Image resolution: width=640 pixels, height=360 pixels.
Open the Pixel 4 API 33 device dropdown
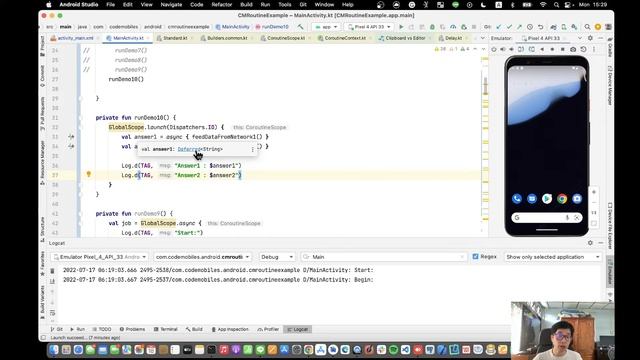click(x=369, y=27)
